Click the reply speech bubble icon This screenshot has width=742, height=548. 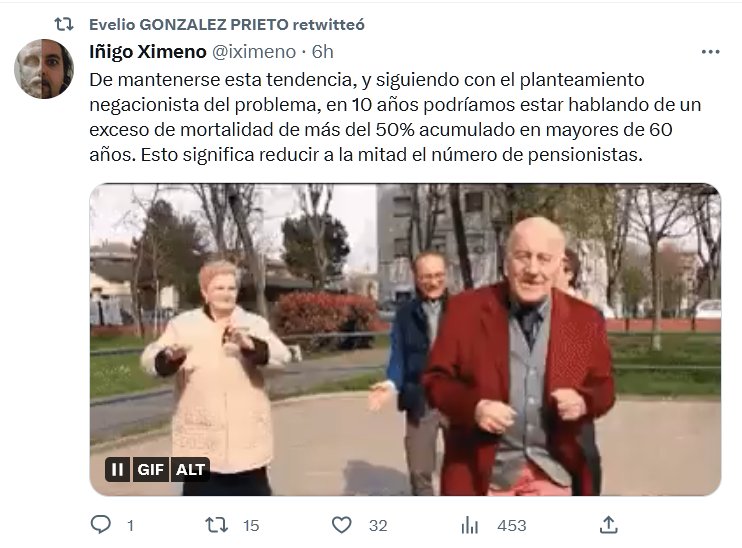[100, 525]
